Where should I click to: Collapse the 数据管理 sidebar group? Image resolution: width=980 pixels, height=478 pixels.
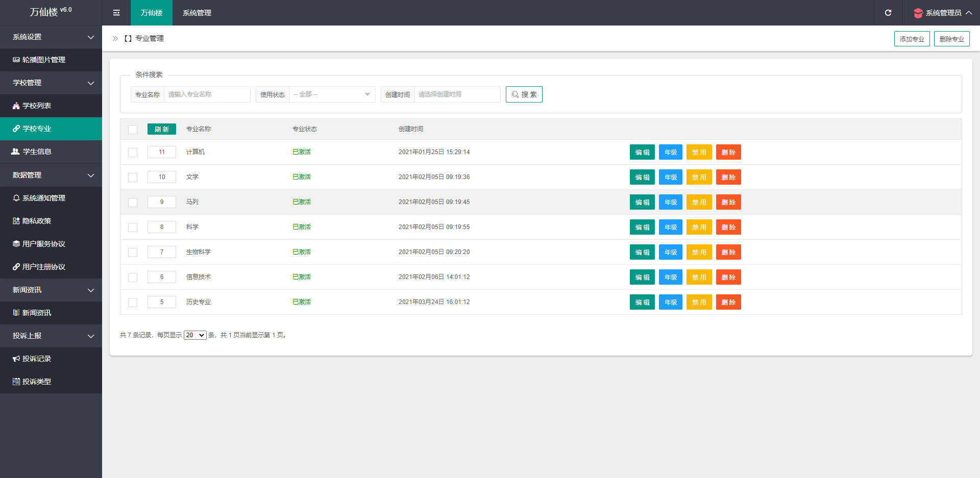(51, 175)
